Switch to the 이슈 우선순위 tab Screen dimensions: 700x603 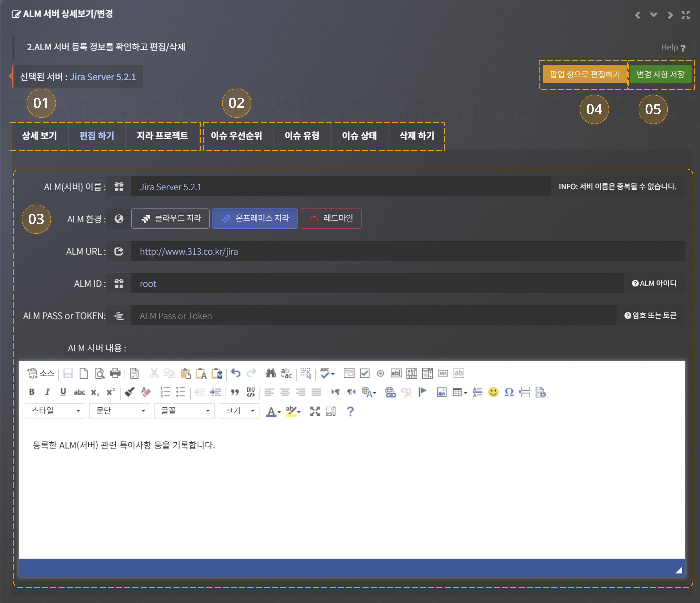click(x=236, y=136)
